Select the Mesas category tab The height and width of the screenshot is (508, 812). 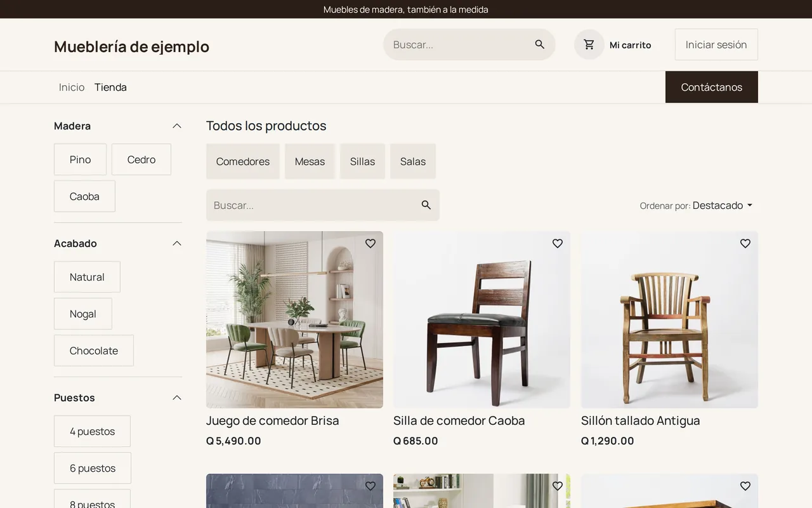tap(310, 161)
